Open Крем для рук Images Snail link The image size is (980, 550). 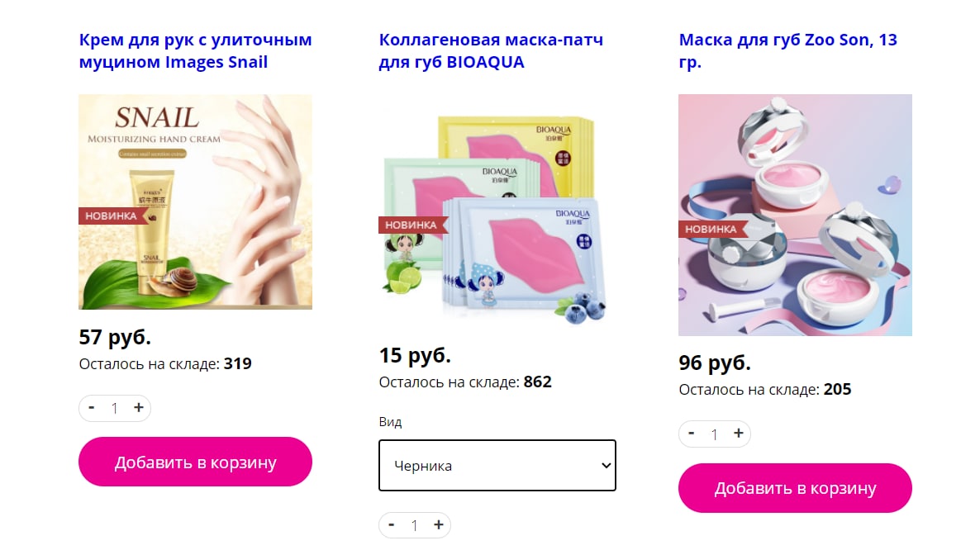(x=195, y=50)
